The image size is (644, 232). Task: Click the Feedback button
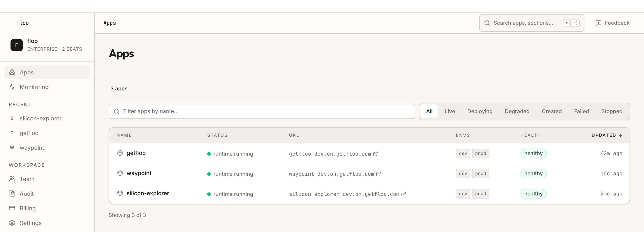coord(612,23)
